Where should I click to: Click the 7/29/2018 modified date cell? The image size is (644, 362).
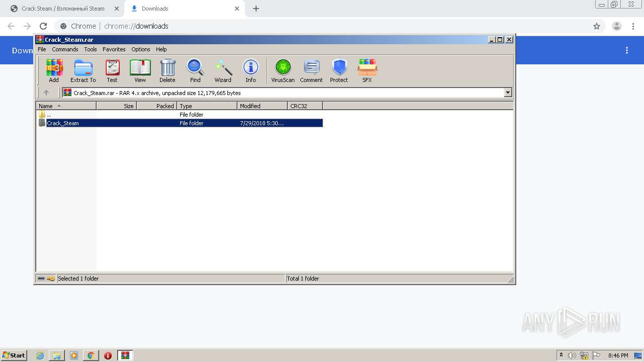pyautogui.click(x=262, y=123)
